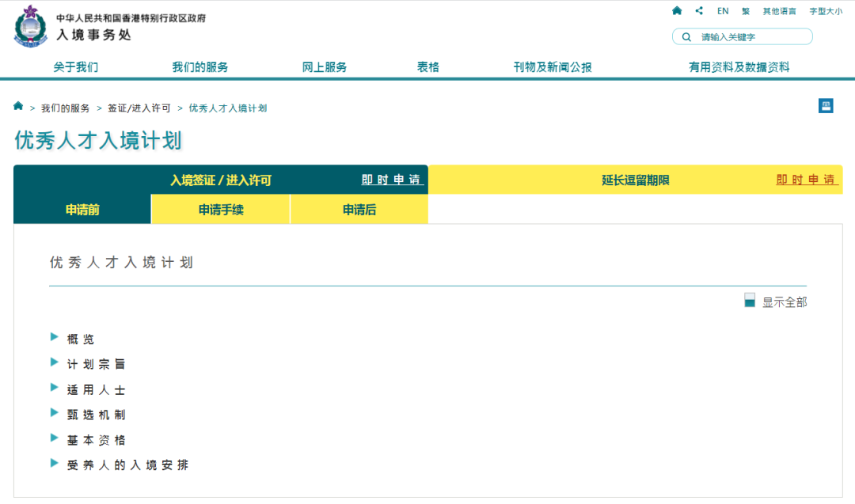
Task: Click the share icon at top right
Action: tap(699, 11)
